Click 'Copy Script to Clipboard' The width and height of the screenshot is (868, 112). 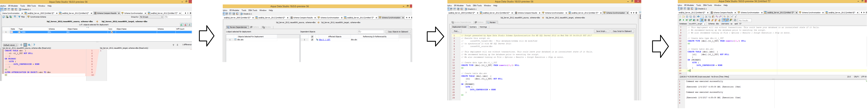coord(622,31)
